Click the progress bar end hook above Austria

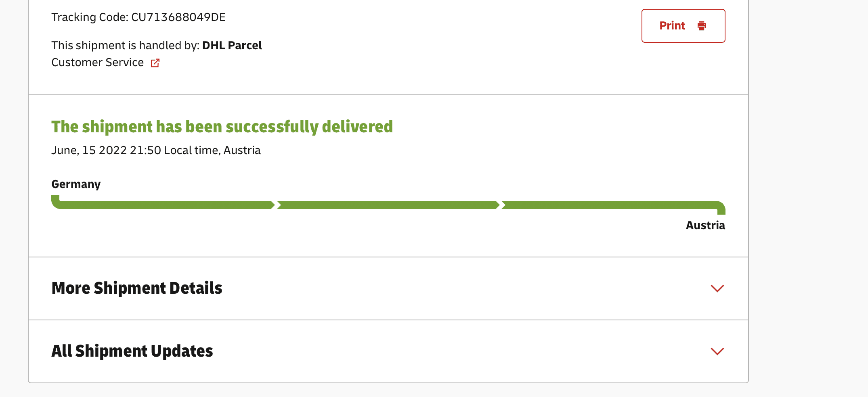tap(721, 209)
